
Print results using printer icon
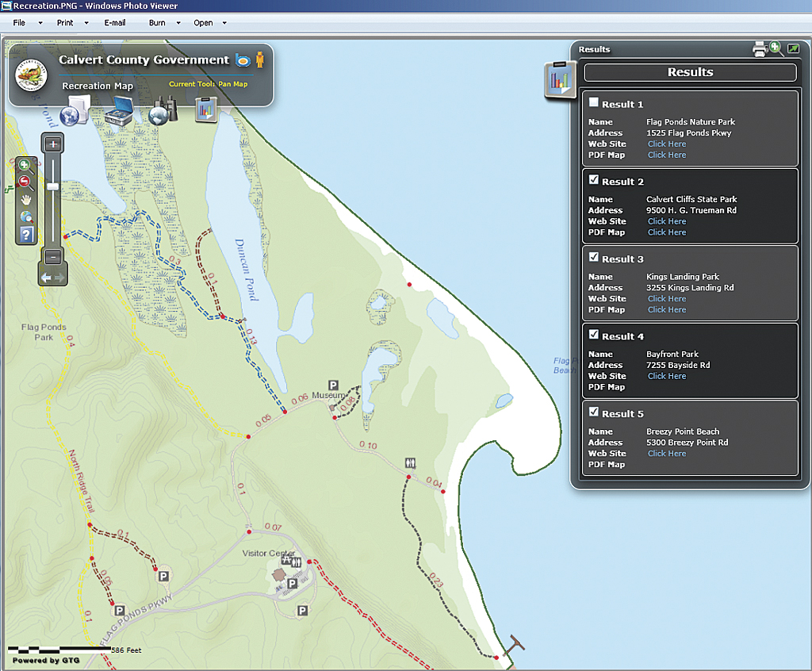760,49
